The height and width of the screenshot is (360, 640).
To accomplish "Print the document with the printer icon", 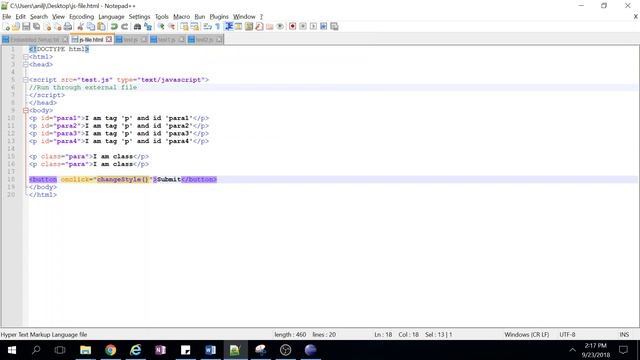I will pyautogui.click(x=68, y=27).
